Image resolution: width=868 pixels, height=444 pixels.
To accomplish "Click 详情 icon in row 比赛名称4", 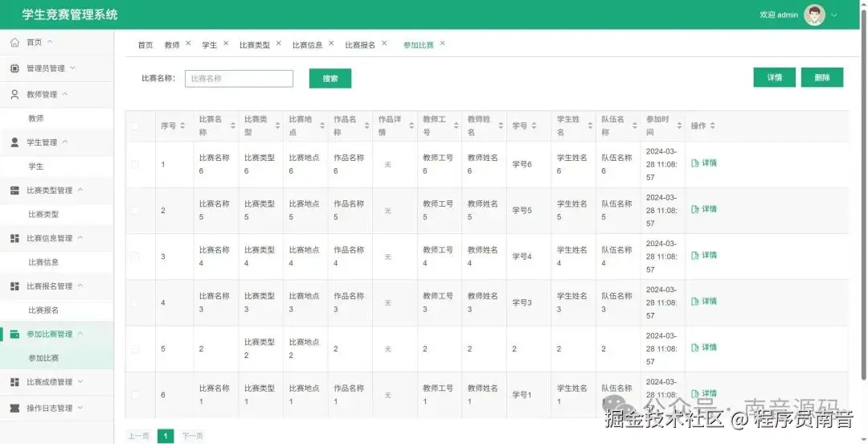I will tap(694, 256).
